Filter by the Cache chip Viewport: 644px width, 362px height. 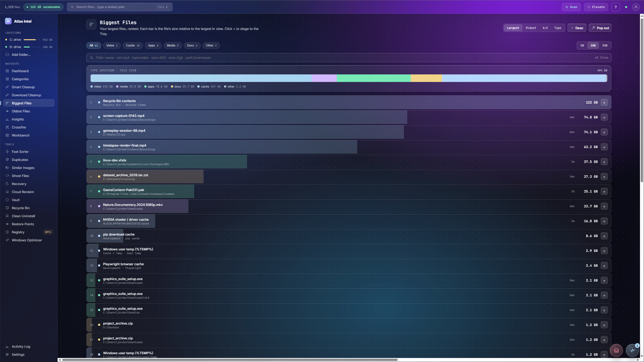pyautogui.click(x=133, y=46)
